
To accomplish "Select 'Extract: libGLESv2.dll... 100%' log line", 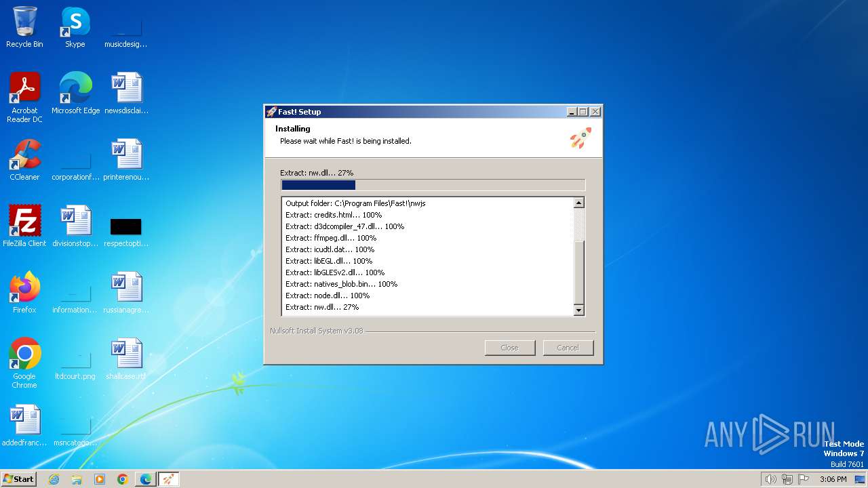I will (x=335, y=272).
